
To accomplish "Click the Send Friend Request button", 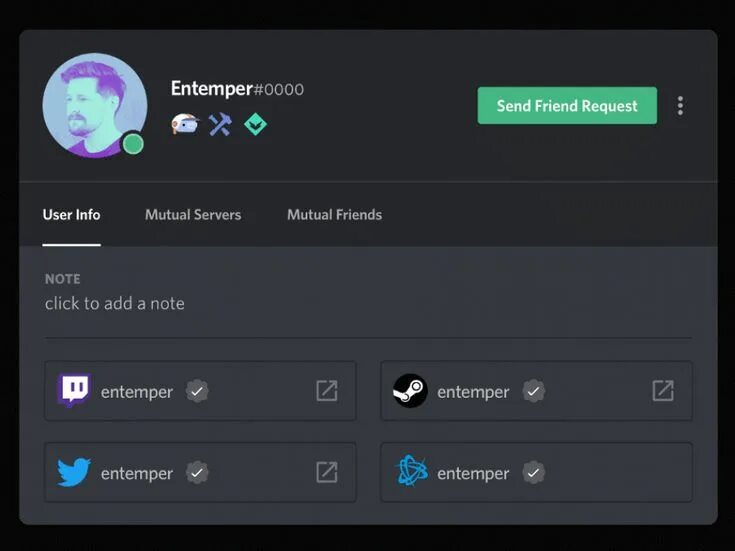I will coord(567,106).
